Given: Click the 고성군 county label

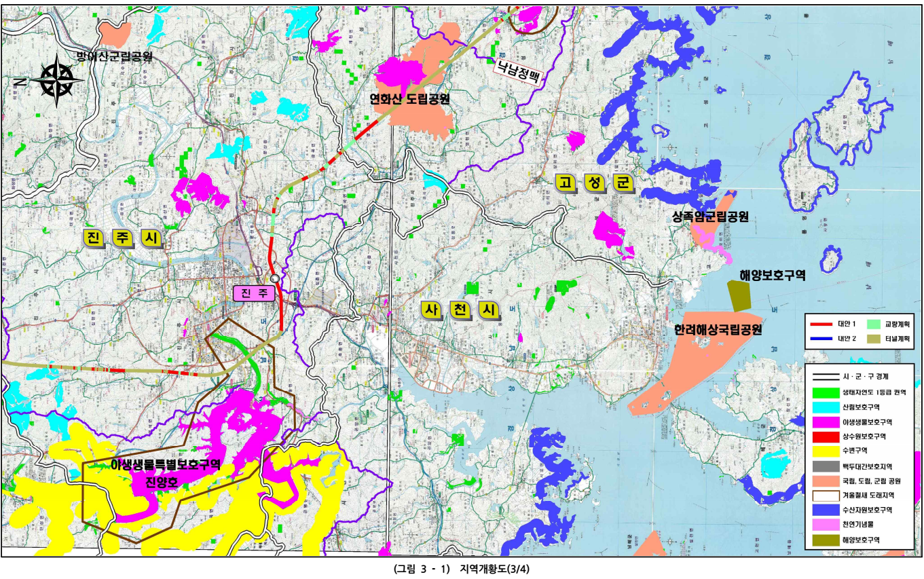Looking at the screenshot, I should [594, 183].
